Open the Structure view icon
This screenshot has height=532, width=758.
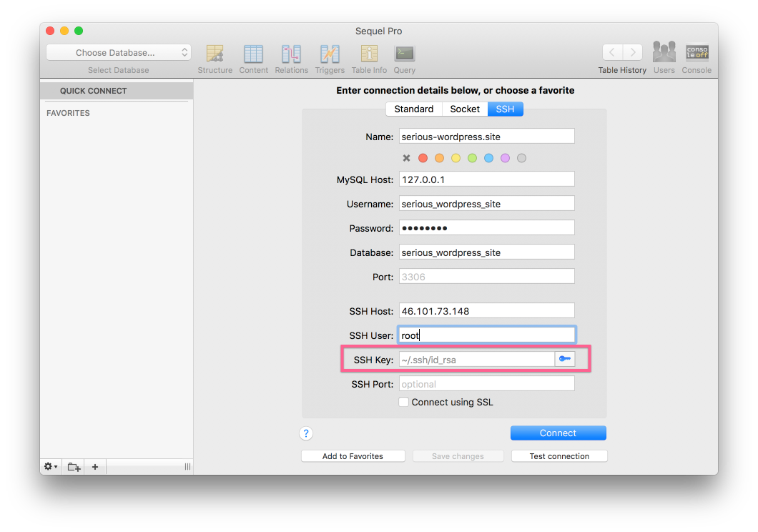pyautogui.click(x=215, y=54)
